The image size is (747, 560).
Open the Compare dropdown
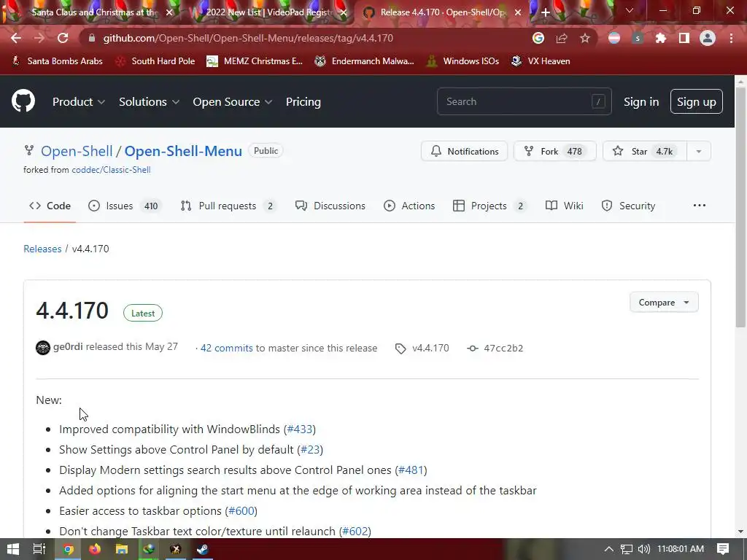[664, 303]
